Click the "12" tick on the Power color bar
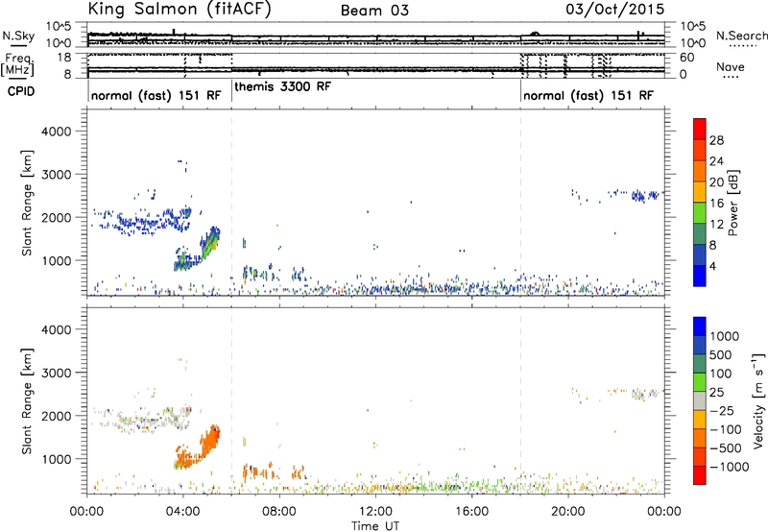Screen dimensions: 768x532 tap(716, 224)
